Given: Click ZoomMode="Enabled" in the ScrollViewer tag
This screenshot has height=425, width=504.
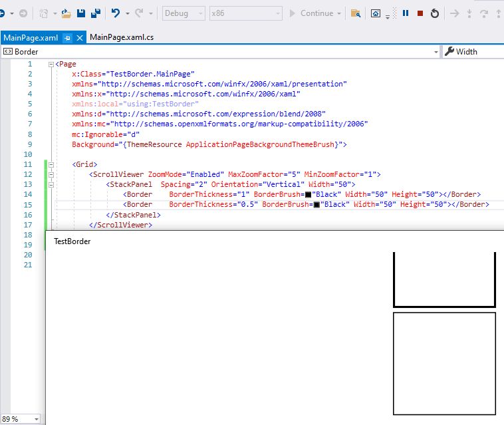Looking at the screenshot, I should click(x=186, y=174).
